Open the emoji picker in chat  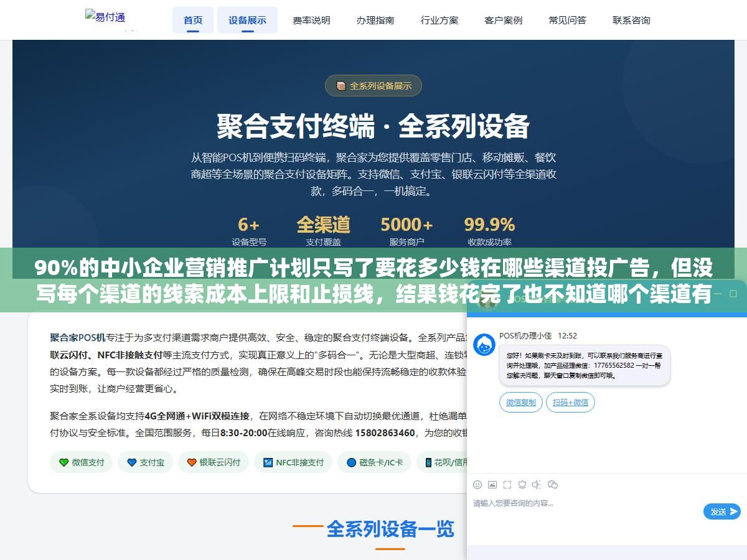pos(477,485)
